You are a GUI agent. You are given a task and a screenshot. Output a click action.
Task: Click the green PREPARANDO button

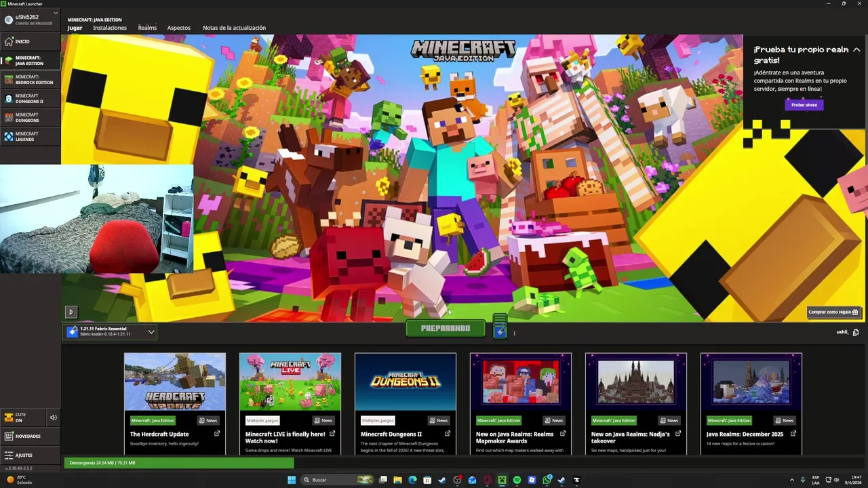[446, 328]
